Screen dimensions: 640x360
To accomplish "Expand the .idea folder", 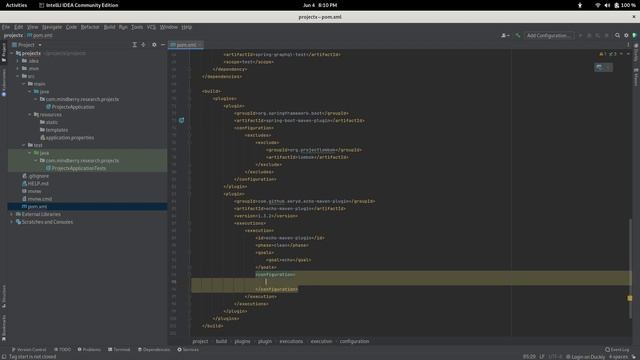I will [18, 61].
